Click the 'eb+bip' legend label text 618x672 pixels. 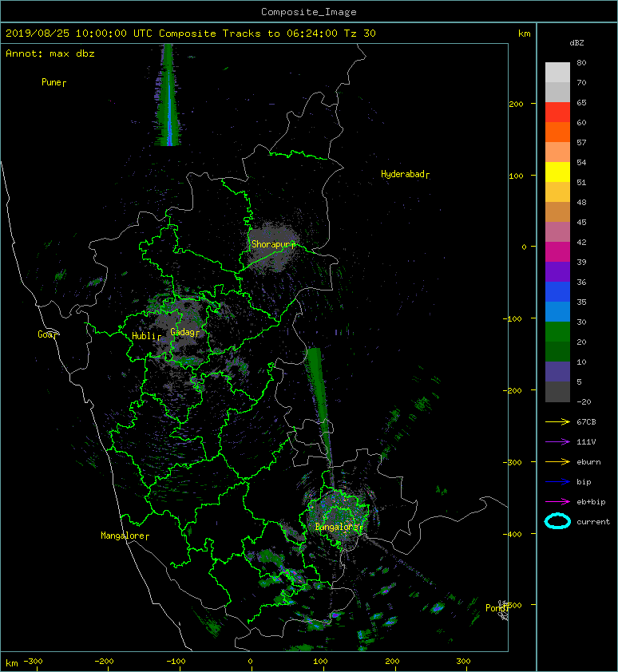click(591, 502)
